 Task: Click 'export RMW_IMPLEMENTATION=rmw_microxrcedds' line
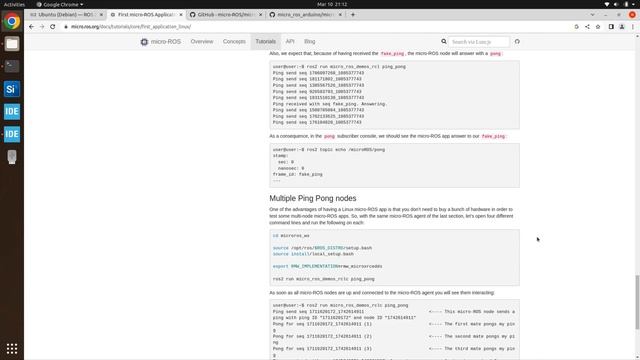pos(327,267)
